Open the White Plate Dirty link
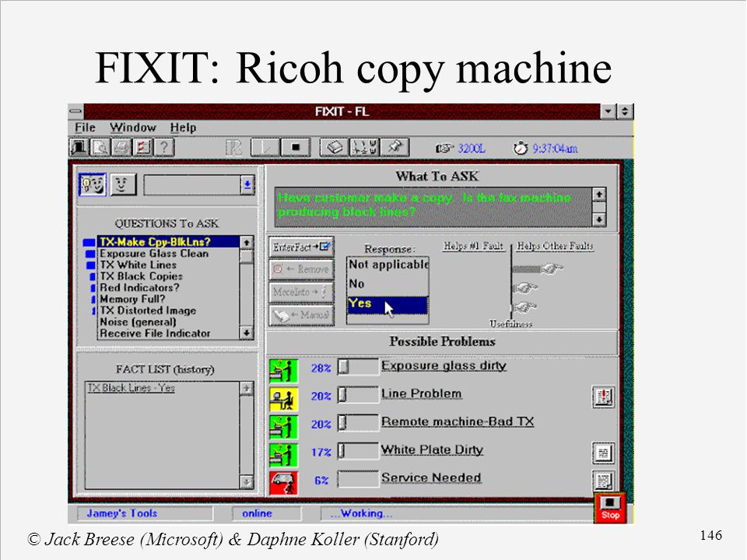Screen dimensions: 747x560 (432, 450)
